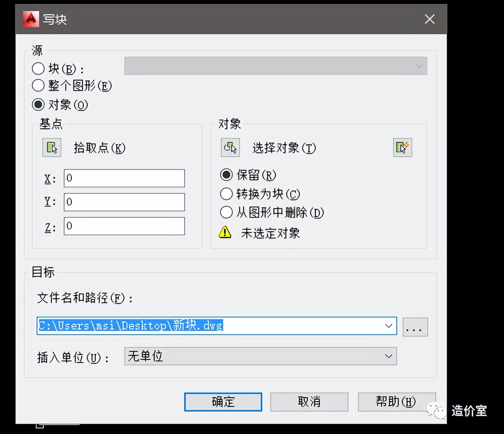Click the quick select icon beside 选择对象
Screen dimensions: 504x434
click(x=402, y=147)
